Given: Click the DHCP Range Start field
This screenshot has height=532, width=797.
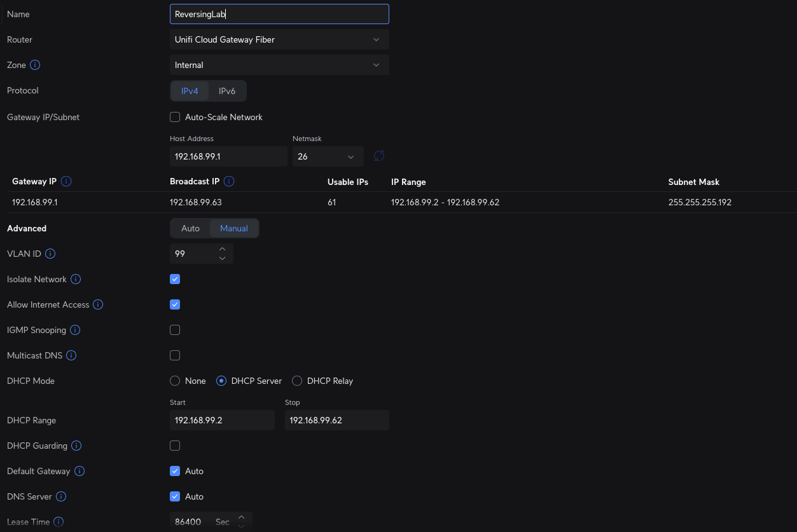Looking at the screenshot, I should click(222, 420).
